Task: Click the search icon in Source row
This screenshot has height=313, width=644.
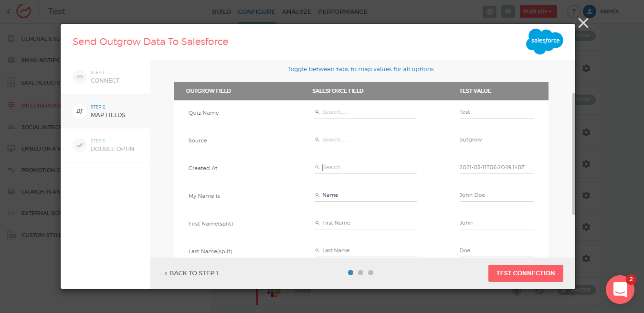Action: point(317,140)
